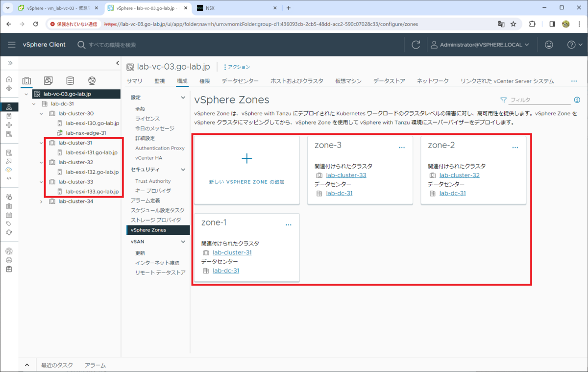Click the Lifecycle Manager sidebar icon
The width and height of the screenshot is (588, 372).
click(x=9, y=233)
